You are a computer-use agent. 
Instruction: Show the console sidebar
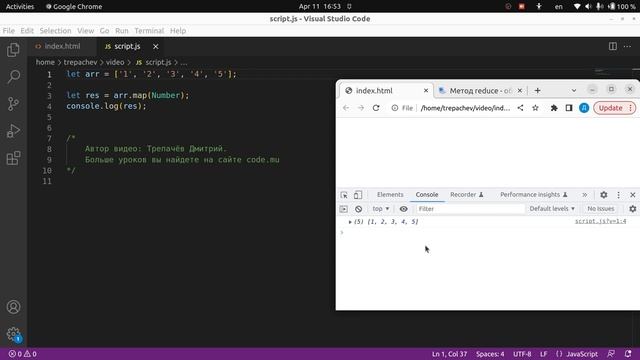coord(344,209)
